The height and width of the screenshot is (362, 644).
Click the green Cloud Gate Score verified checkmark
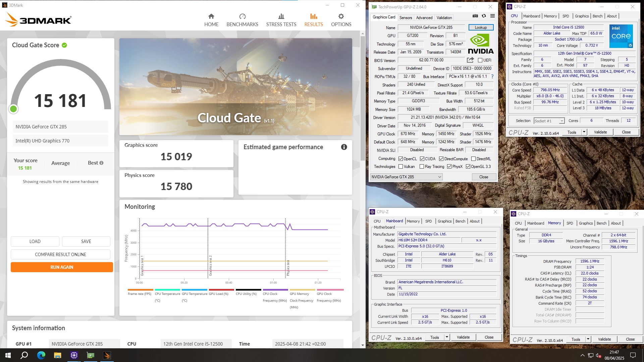tap(64, 45)
